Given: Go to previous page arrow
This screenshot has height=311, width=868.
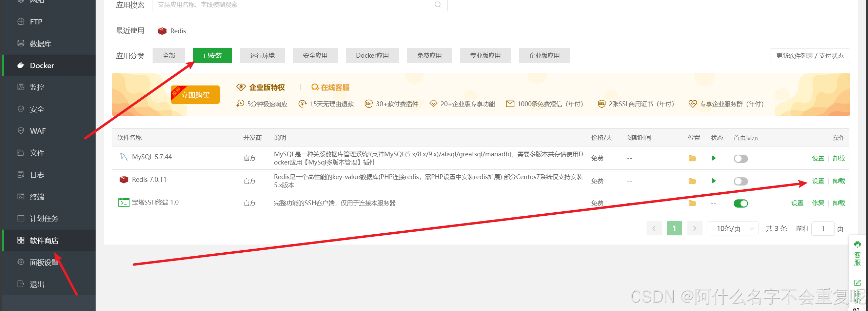Looking at the screenshot, I should [x=654, y=228].
